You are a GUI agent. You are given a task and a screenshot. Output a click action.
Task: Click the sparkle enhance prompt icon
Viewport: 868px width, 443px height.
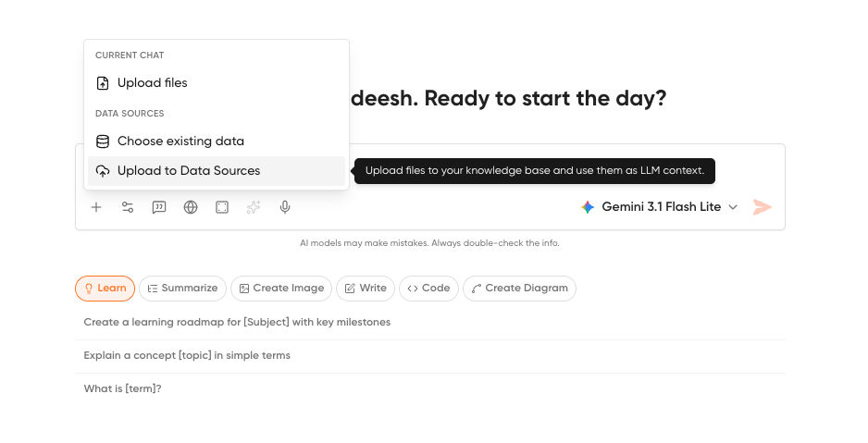(x=254, y=207)
